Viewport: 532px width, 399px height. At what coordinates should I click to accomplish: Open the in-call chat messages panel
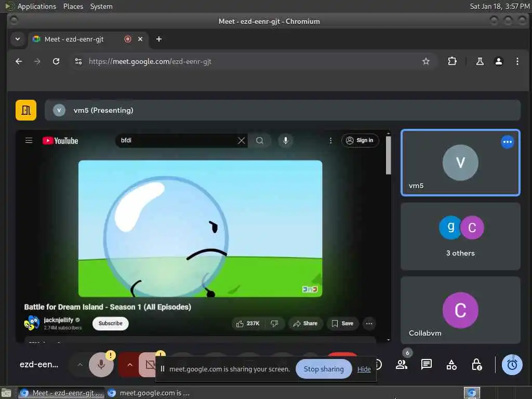[x=427, y=365]
